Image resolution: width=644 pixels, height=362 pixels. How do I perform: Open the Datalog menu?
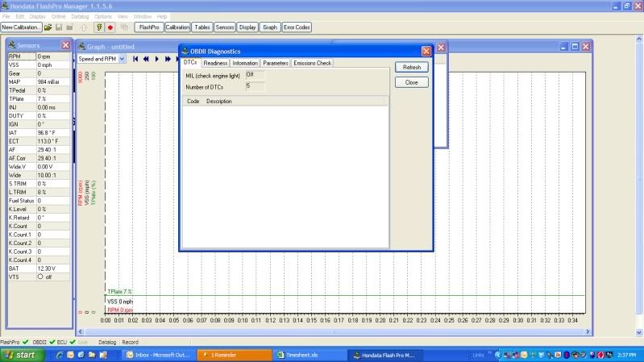[x=81, y=16]
